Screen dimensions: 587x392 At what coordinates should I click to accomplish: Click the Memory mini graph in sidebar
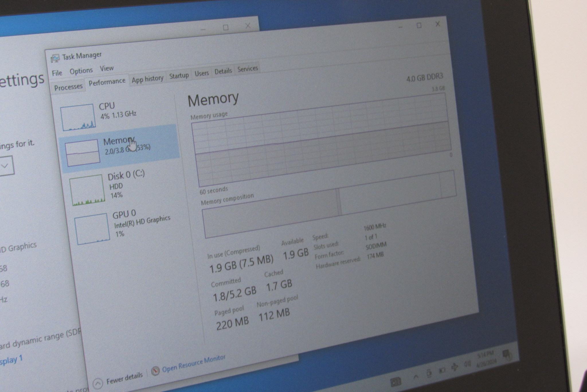(x=83, y=153)
